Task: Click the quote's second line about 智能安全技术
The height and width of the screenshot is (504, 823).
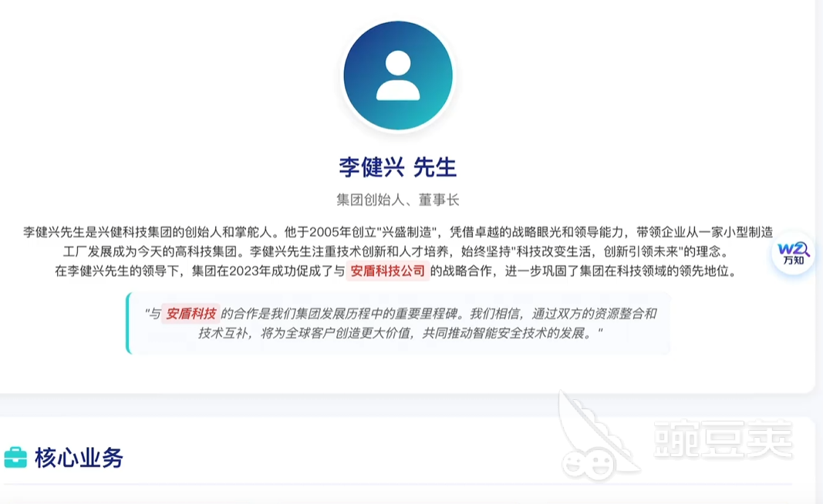Action: [x=400, y=333]
